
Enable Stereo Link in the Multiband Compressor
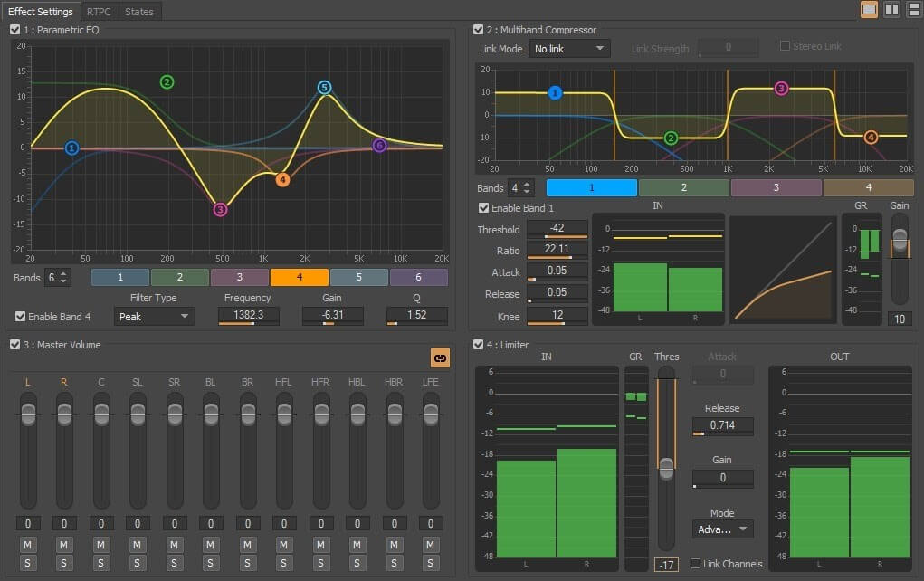(785, 45)
